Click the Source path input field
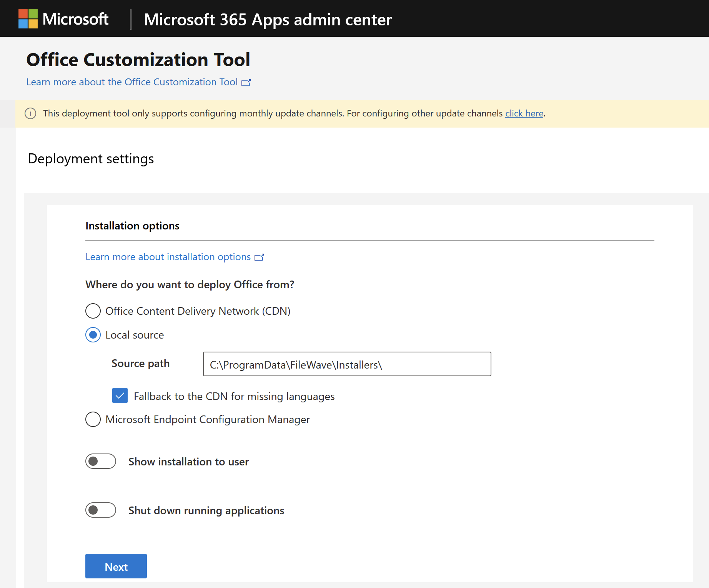Image resolution: width=709 pixels, height=588 pixels. (x=347, y=364)
